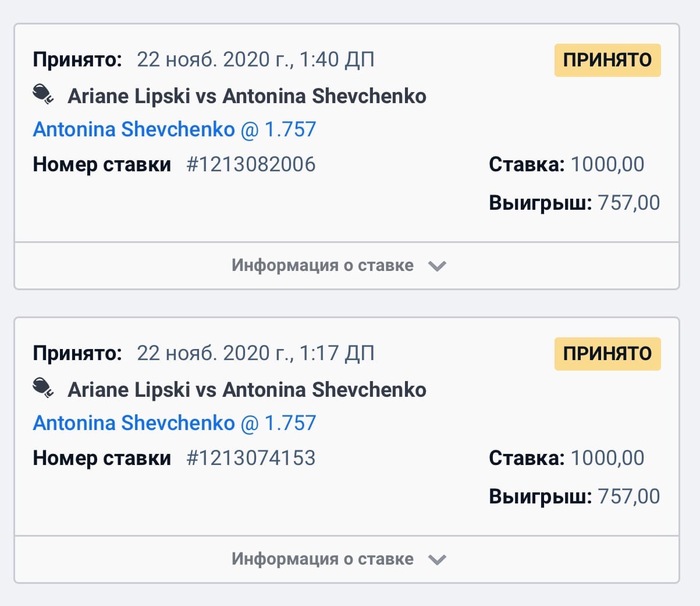This screenshot has width=700, height=606.
Task: Click boxing glove icon in the 1:17 bet
Action: (x=43, y=388)
